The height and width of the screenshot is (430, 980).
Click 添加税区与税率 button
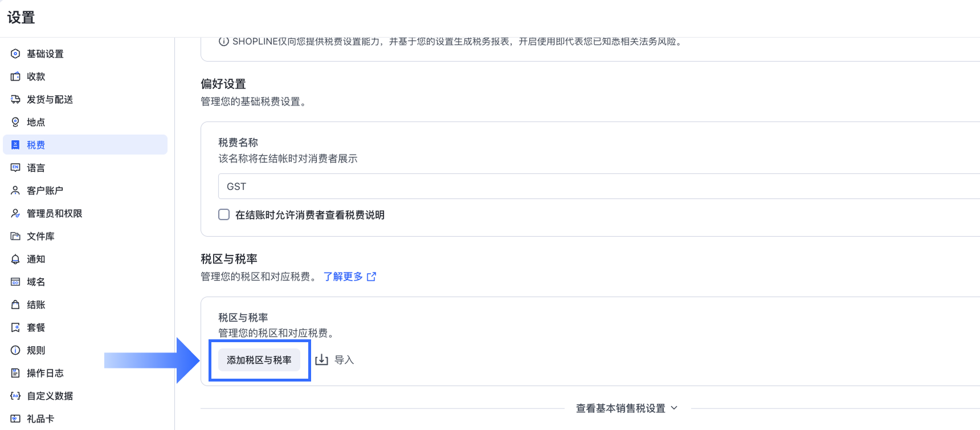point(259,360)
